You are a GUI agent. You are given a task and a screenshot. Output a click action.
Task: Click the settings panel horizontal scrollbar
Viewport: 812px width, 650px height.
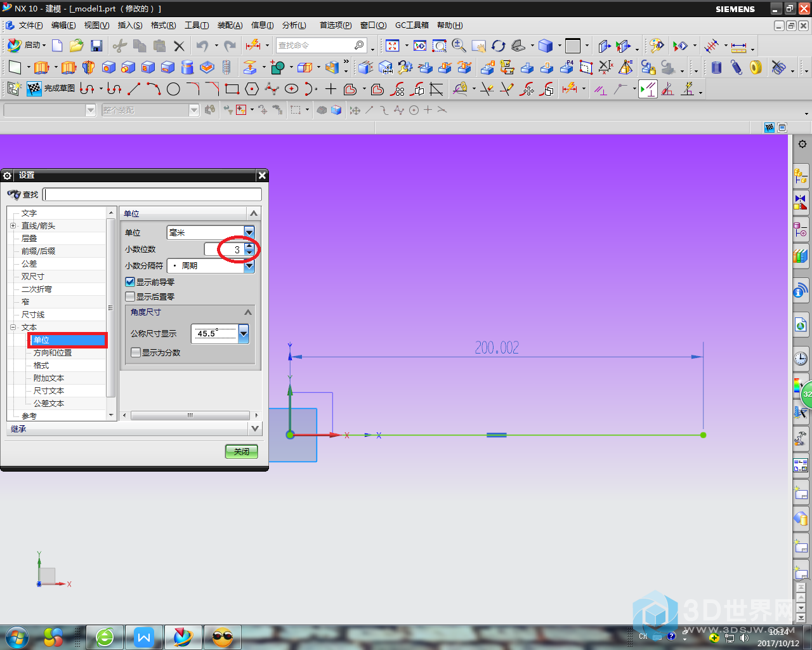pyautogui.click(x=190, y=415)
